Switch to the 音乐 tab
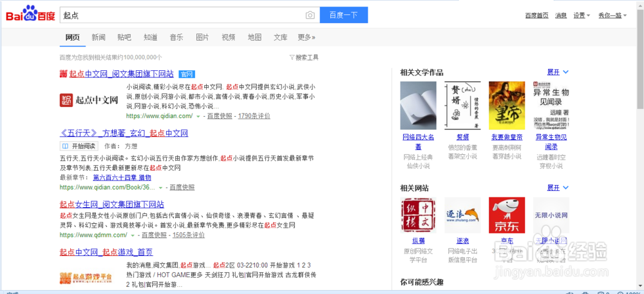This screenshot has width=644, height=294. pos(176,37)
